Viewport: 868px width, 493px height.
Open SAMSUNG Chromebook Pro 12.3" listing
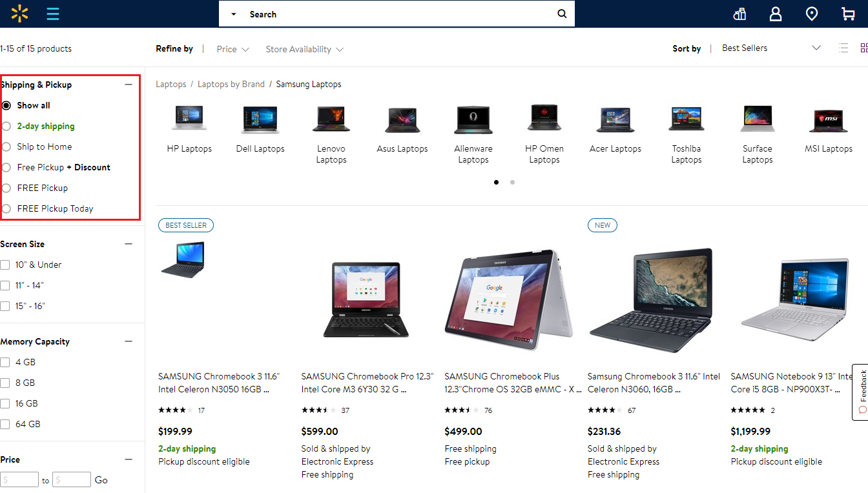pyautogui.click(x=367, y=383)
